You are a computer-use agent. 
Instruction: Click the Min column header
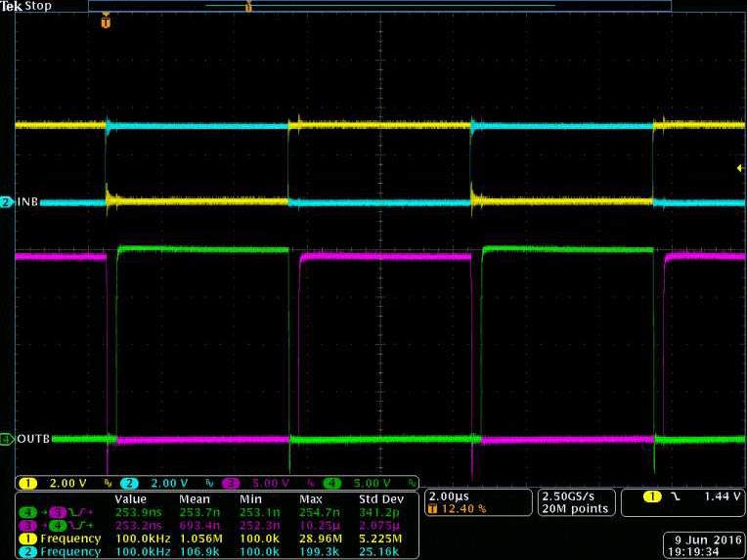tap(250, 499)
